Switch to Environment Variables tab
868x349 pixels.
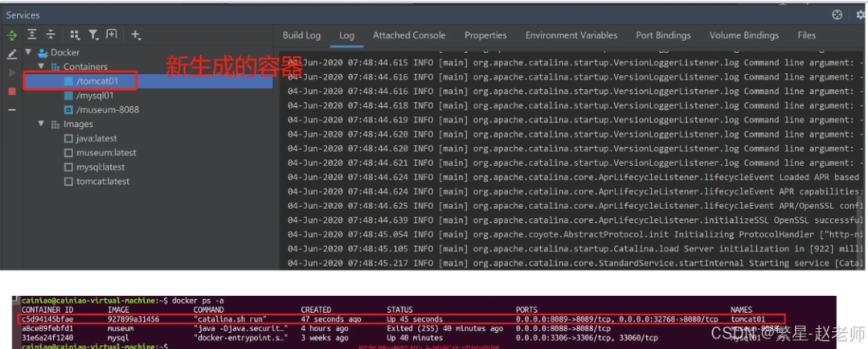pos(571,35)
